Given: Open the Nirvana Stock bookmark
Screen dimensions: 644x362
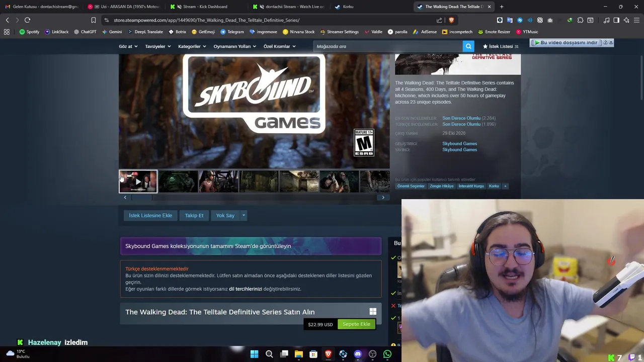Looking at the screenshot, I should (x=298, y=32).
